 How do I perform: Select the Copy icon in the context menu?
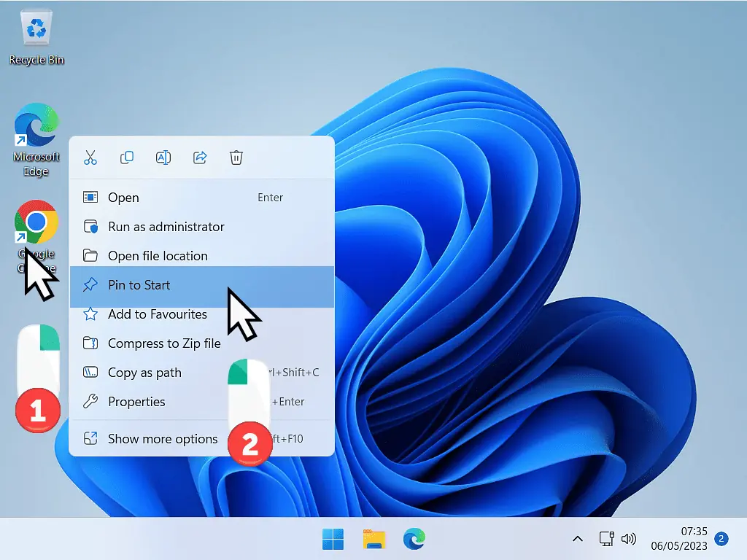127,157
